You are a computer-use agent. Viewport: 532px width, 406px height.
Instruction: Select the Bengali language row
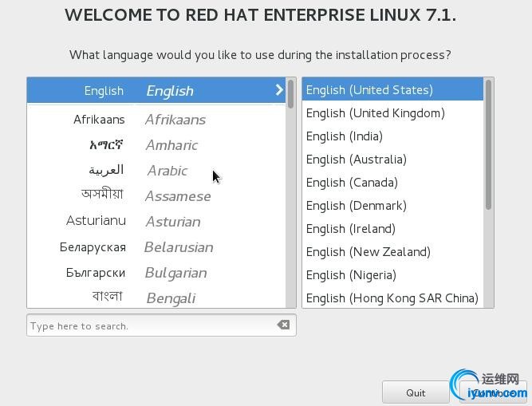click(156, 298)
